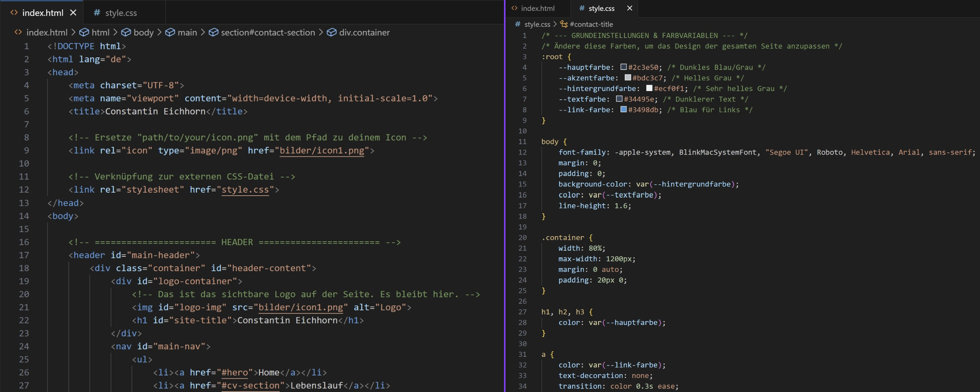Follow the style.css href link on line 12

click(245, 189)
